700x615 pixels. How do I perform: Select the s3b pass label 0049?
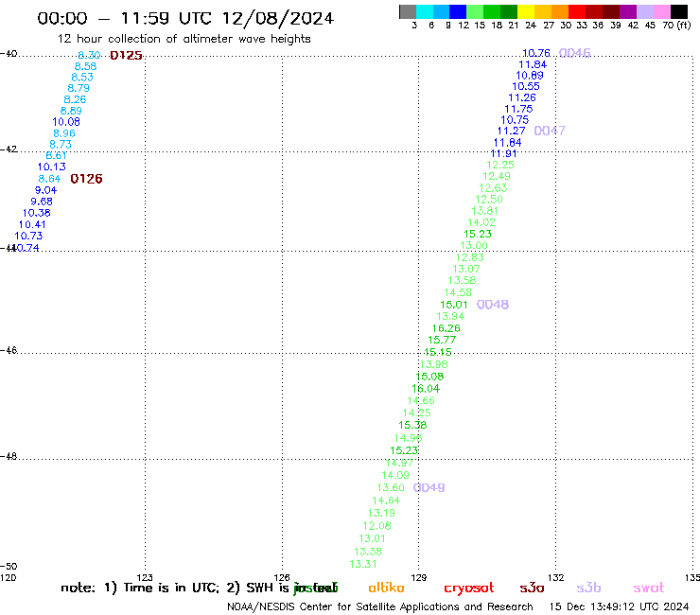pos(429,487)
